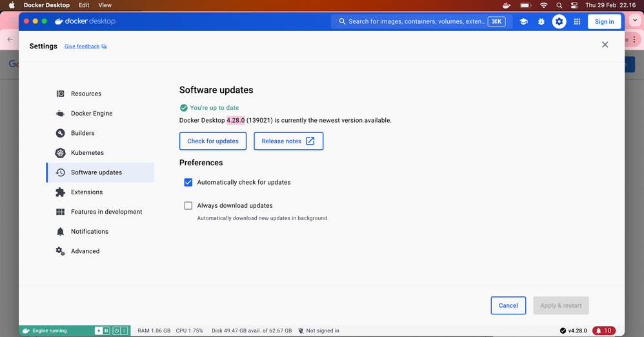Open the Apple menu
The width and height of the screenshot is (644, 337).
12,5
